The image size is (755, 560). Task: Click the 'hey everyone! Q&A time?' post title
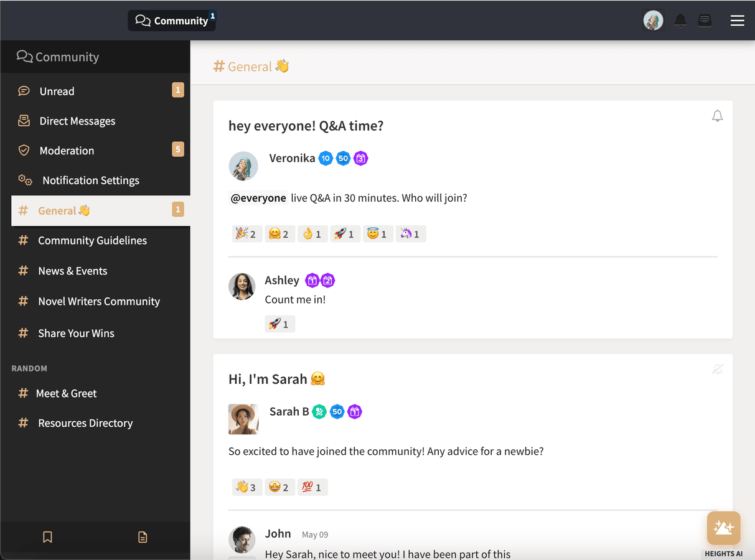click(x=306, y=126)
